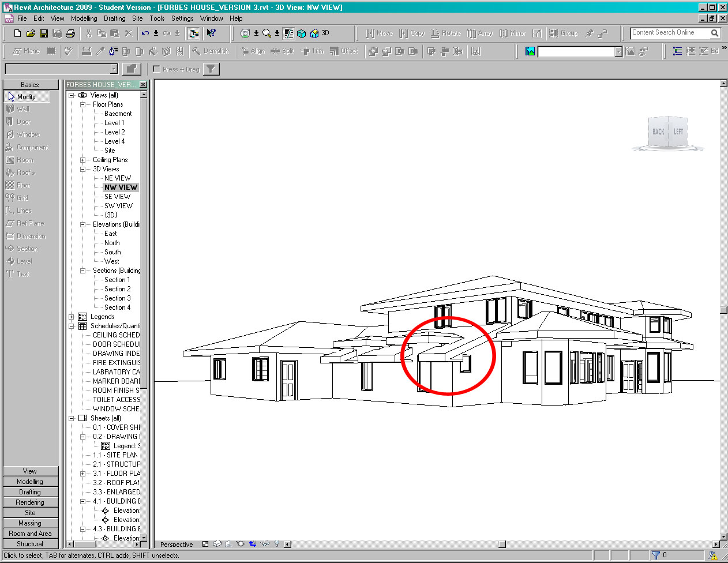Screen dimensions: 728x563
Task: Click the Split tool
Action: 283,51
